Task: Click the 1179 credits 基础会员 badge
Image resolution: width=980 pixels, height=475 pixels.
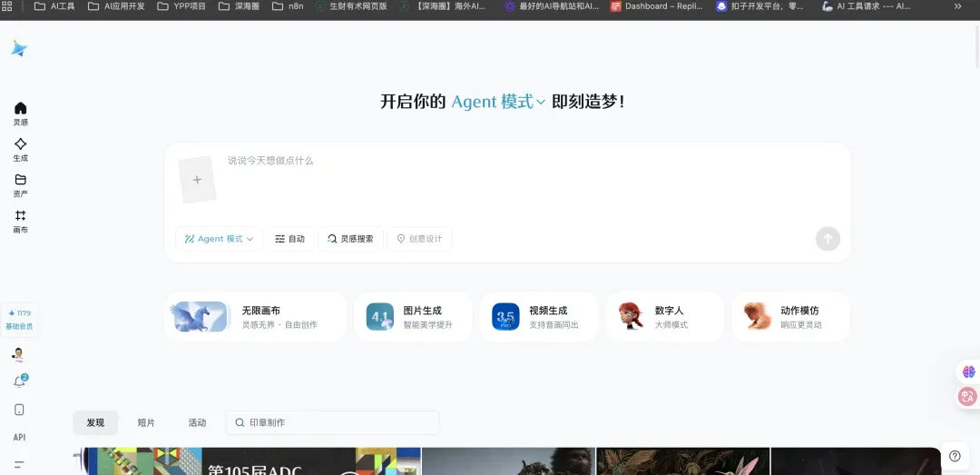Action: (x=19, y=320)
